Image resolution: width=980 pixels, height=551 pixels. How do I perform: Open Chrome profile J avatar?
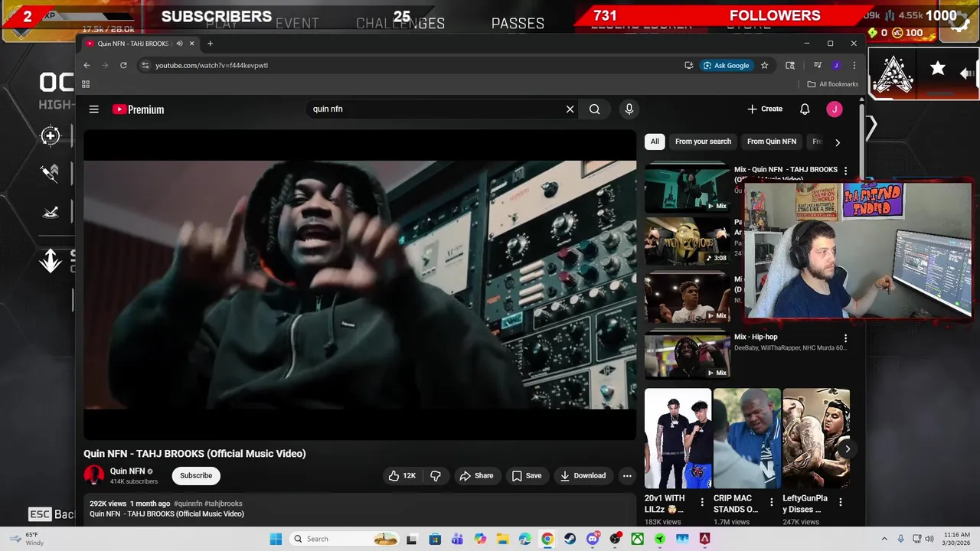pos(836,66)
